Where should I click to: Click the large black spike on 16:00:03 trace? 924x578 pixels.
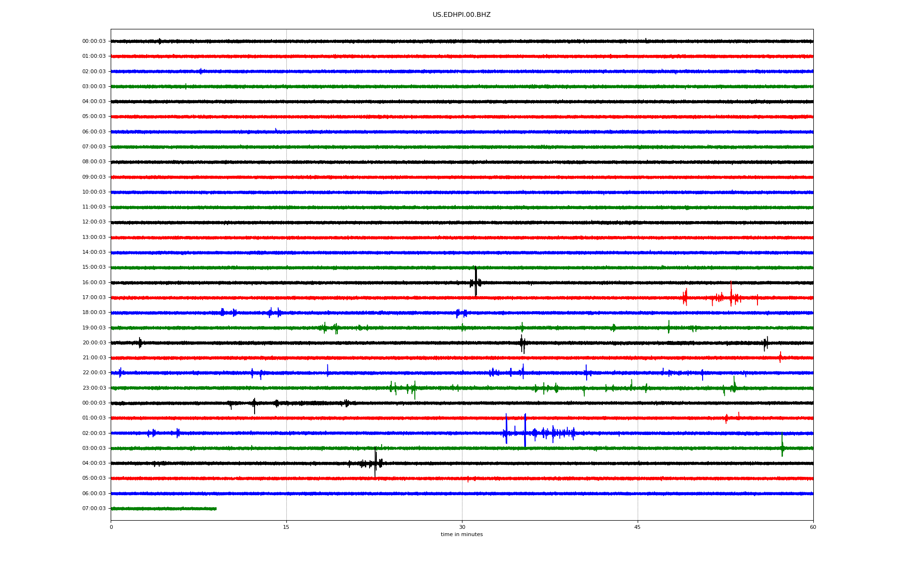(x=475, y=281)
